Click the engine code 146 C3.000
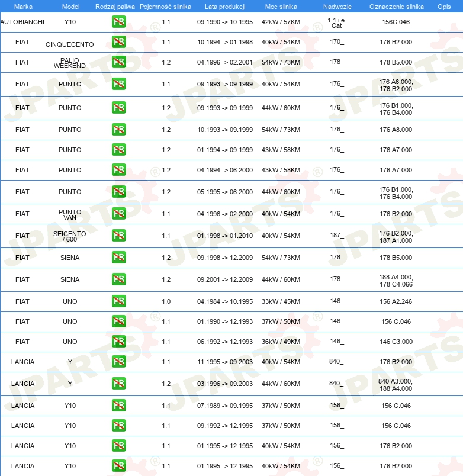This screenshot has height=476, width=463. 396,342
